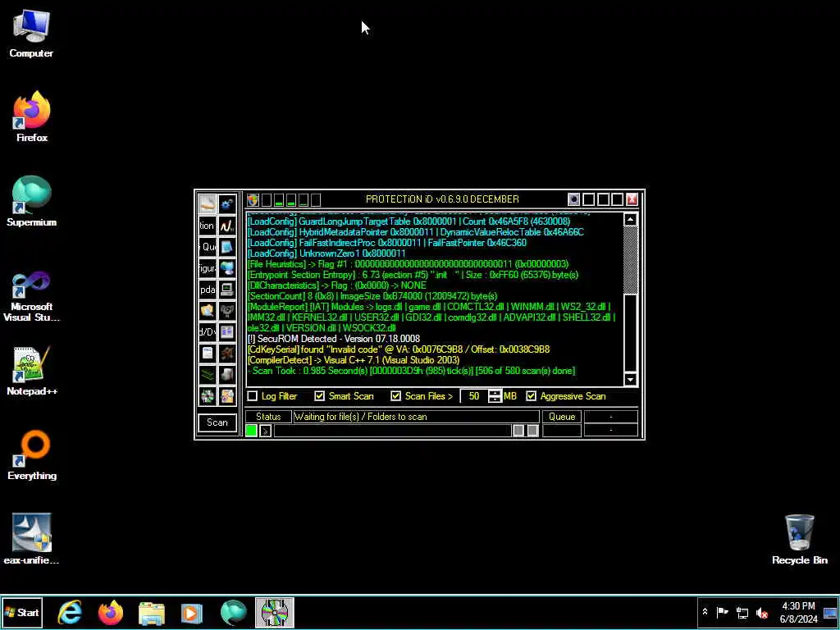Click the white document sidebar icon
840x630 pixels.
[208, 353]
